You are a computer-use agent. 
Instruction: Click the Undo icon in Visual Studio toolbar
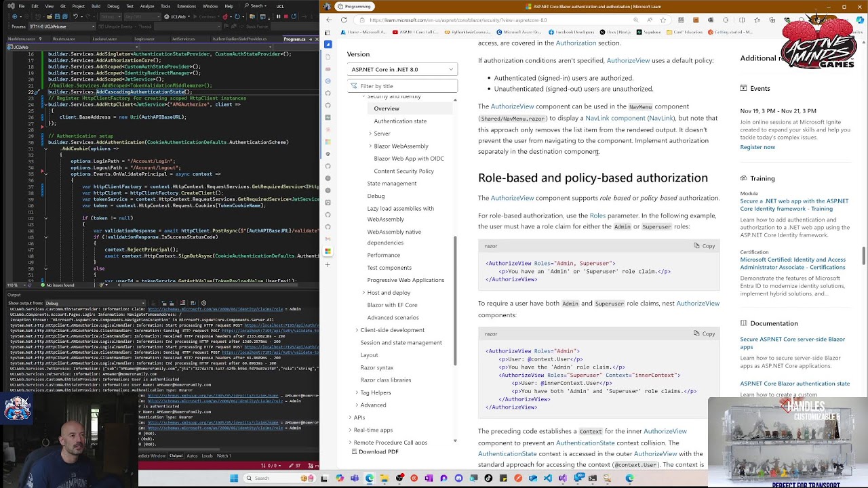tap(75, 17)
